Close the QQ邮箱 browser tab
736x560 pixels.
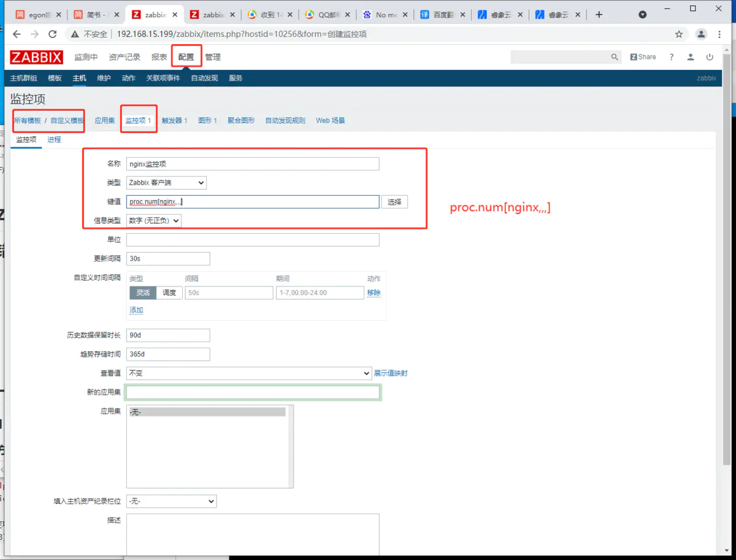[347, 15]
